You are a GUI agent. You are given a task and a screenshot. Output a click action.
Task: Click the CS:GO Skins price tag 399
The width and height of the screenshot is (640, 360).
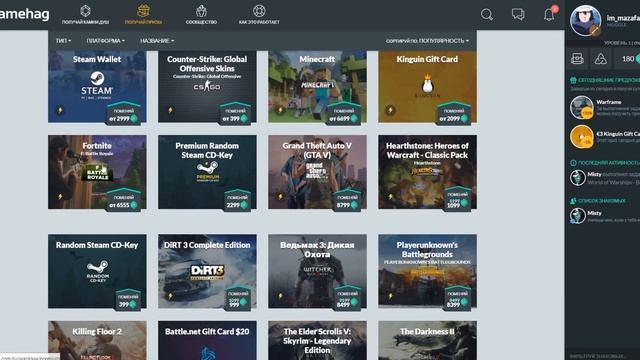235,113
